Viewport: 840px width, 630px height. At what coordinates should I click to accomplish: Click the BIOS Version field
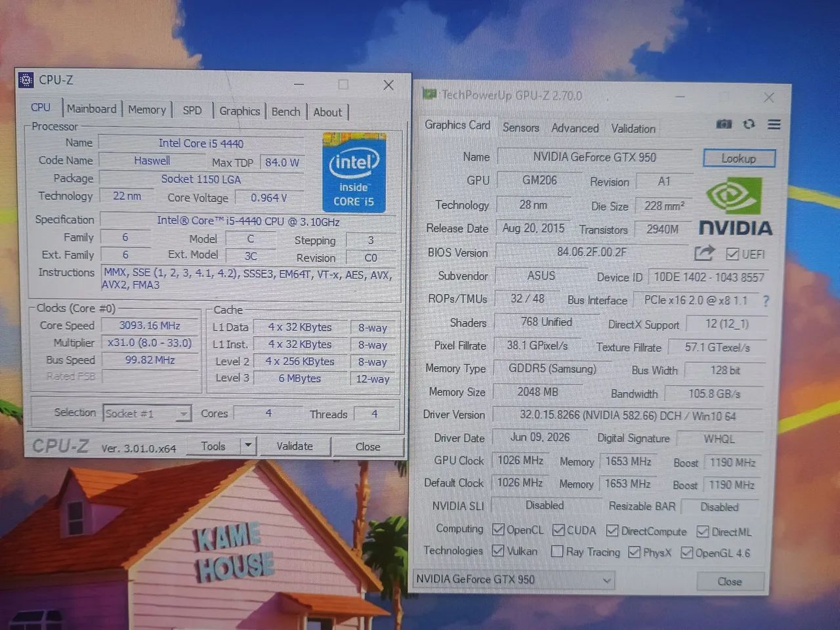point(592,252)
